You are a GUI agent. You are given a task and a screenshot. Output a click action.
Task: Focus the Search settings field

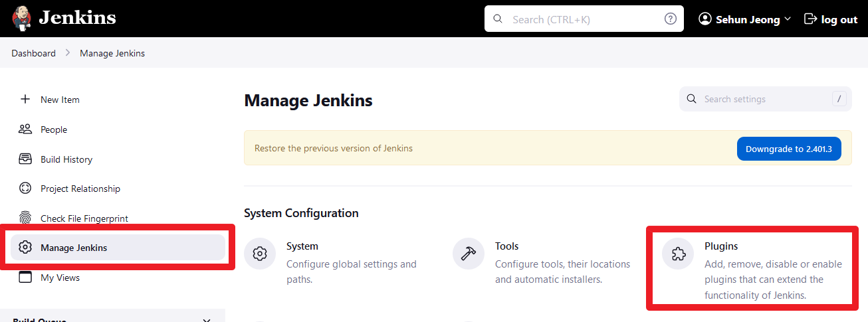pos(766,99)
